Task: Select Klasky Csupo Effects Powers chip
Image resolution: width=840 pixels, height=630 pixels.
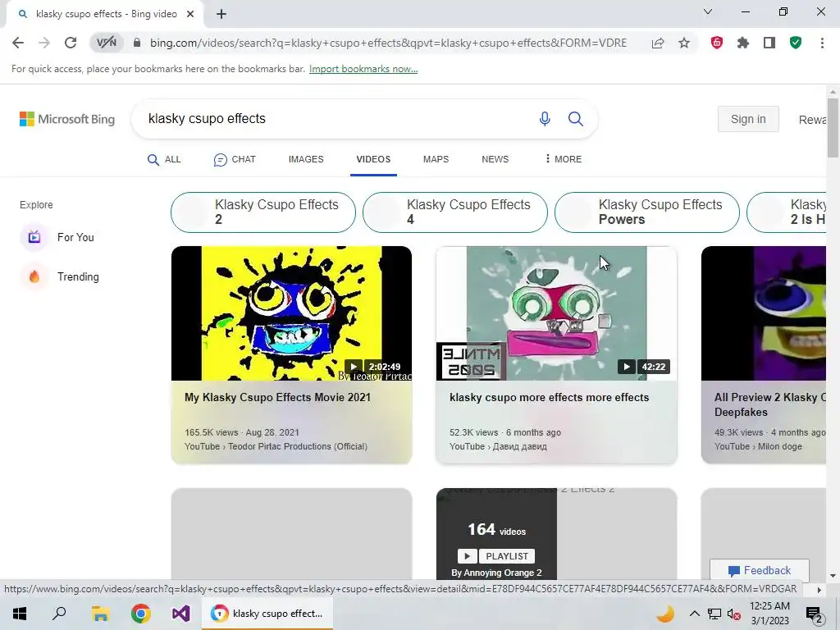Action: coord(646,212)
